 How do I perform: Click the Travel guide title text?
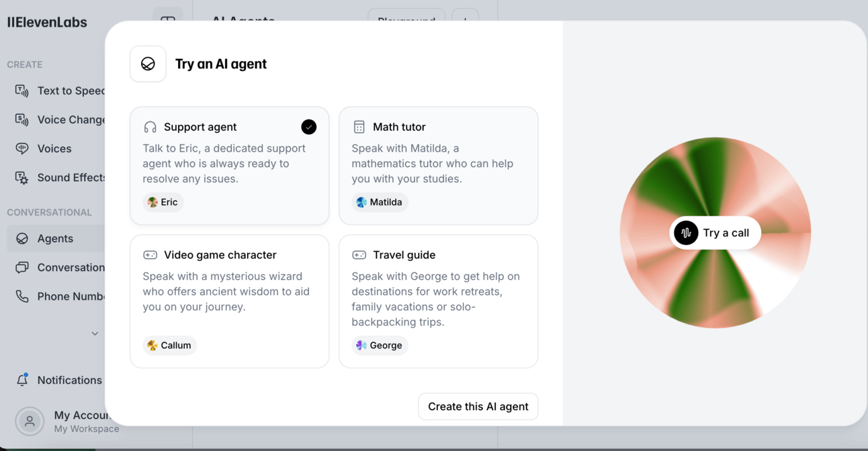404,255
